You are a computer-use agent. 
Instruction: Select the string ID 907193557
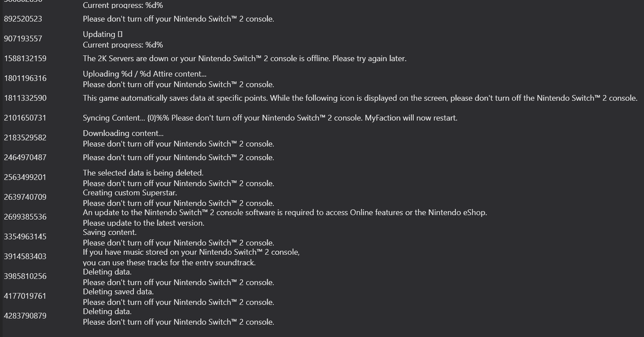pyautogui.click(x=23, y=39)
